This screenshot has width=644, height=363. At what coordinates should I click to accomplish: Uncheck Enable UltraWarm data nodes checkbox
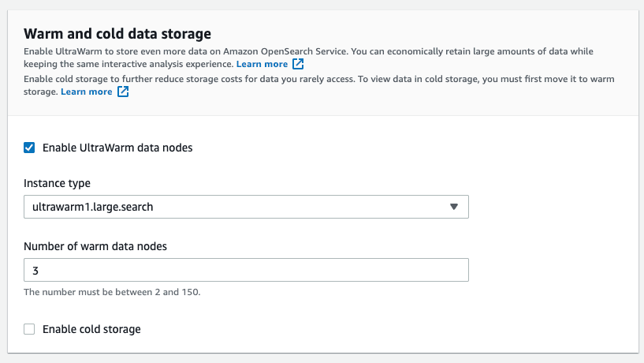click(29, 148)
